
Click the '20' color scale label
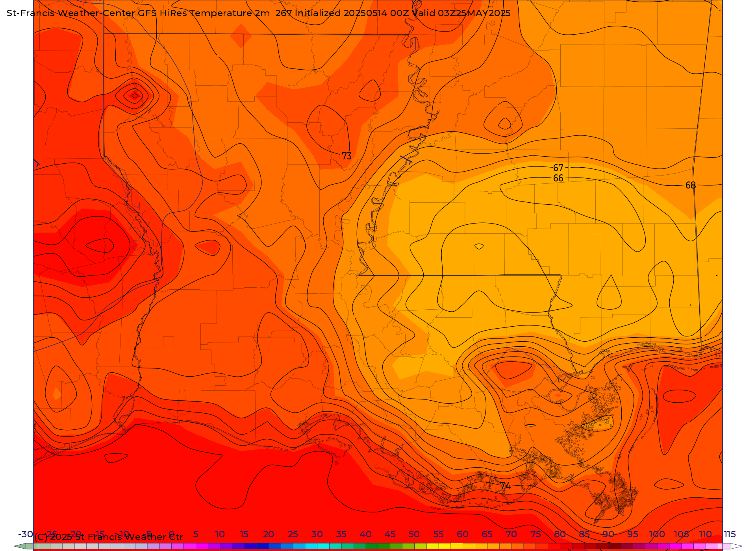click(269, 534)
